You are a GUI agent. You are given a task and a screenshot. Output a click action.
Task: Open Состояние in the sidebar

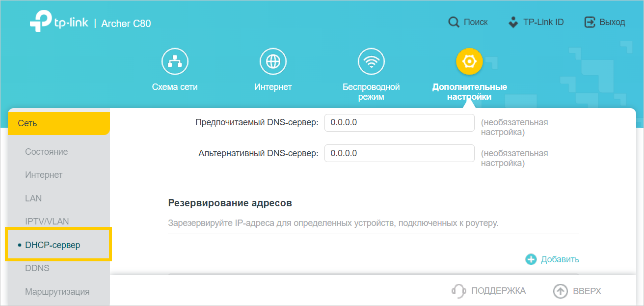[47, 152]
